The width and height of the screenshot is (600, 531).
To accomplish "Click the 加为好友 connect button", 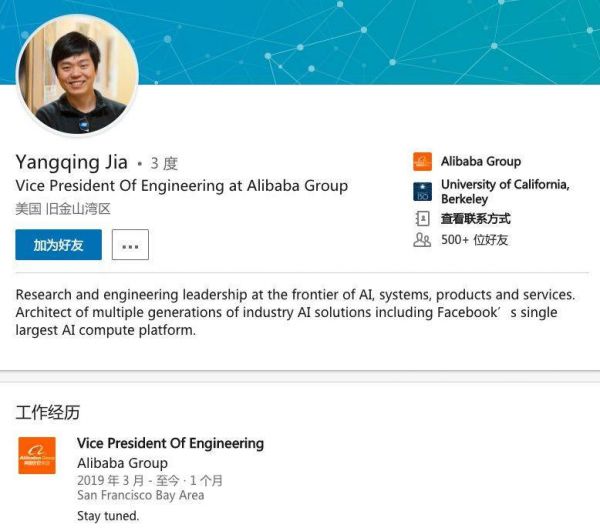I will [x=58, y=245].
